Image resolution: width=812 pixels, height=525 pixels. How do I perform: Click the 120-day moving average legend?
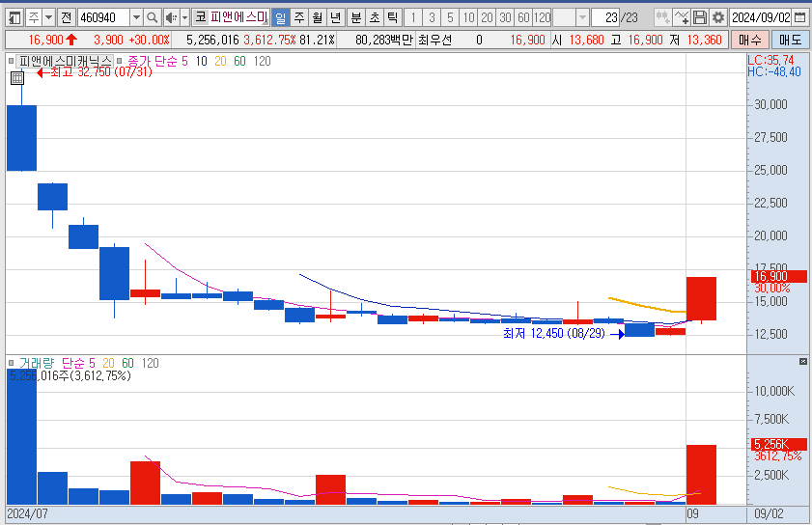pyautogui.click(x=262, y=61)
